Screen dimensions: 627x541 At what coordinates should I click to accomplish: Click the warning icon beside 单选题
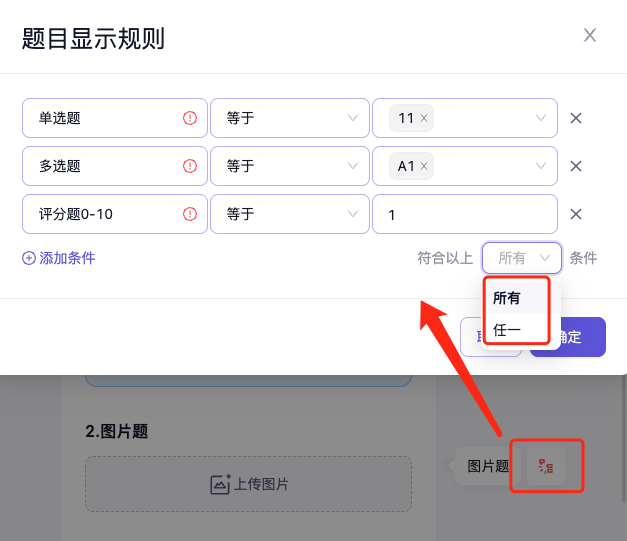(x=190, y=118)
